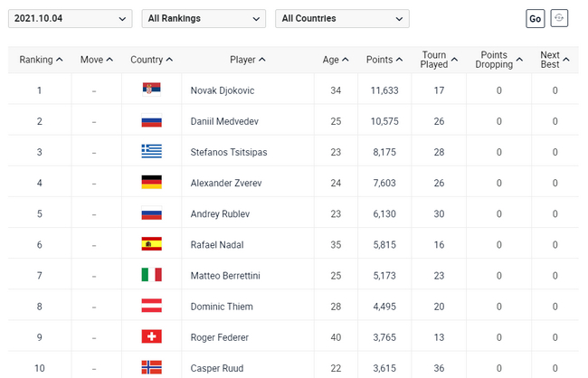The image size is (588, 378).
Task: Open the All Countries dropdown
Action: coord(342,18)
